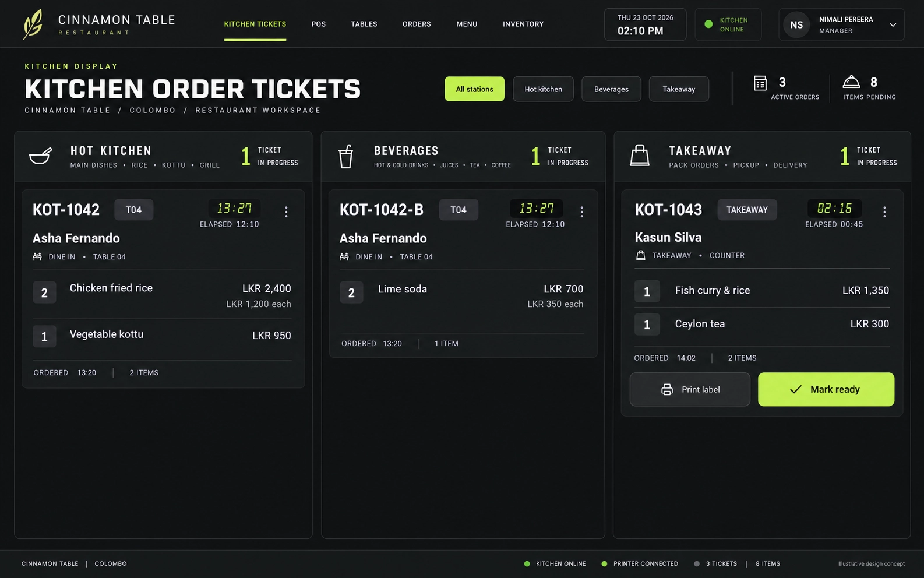Viewport: 924px width, 578px height.
Task: Open options menu for ticket KOT-1043
Action: tap(884, 212)
